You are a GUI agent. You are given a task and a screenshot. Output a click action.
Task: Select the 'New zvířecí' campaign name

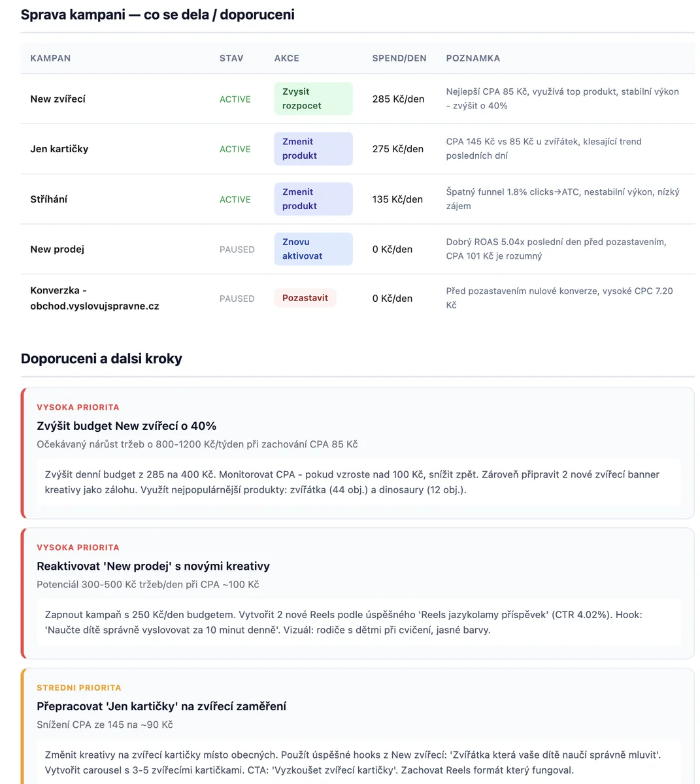(x=58, y=99)
